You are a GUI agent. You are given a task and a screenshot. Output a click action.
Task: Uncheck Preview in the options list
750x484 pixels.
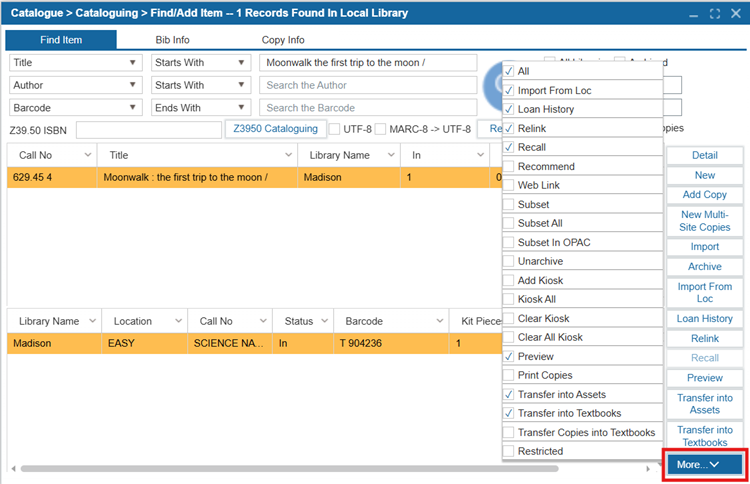click(x=508, y=356)
